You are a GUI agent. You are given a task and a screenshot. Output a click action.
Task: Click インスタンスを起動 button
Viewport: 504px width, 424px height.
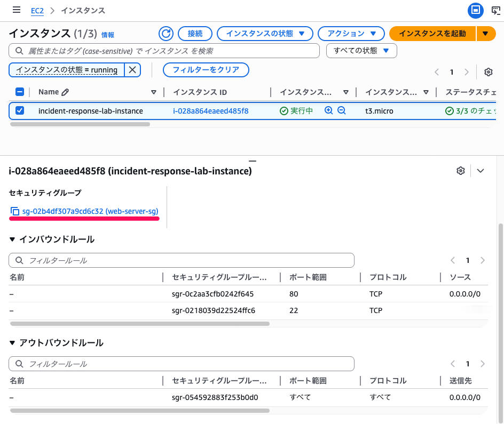[432, 34]
